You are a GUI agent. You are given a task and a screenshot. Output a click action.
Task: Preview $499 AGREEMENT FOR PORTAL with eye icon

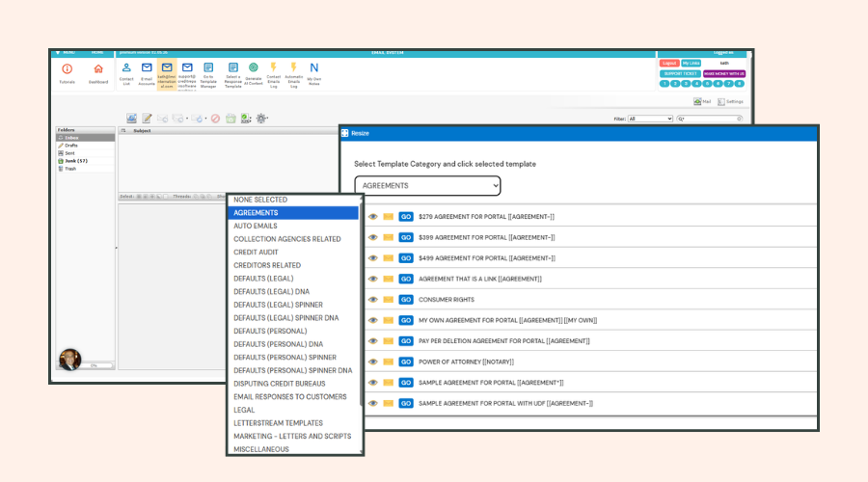(373, 258)
